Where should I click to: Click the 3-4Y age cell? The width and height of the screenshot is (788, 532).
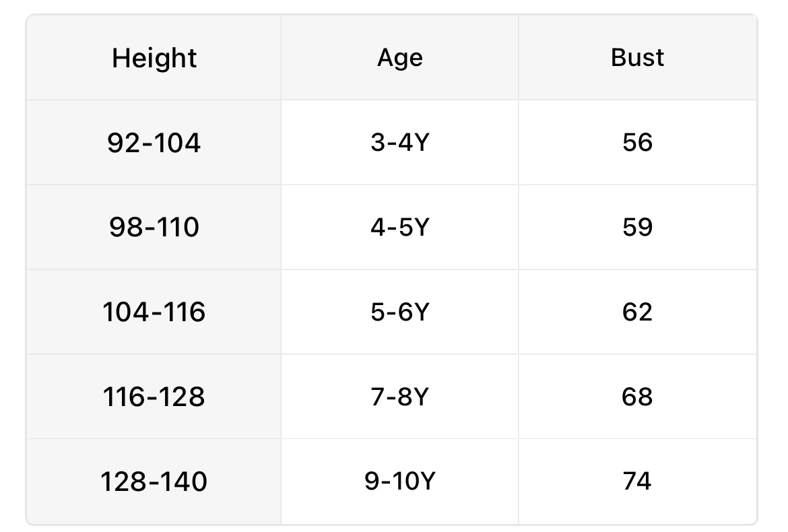pos(400,143)
